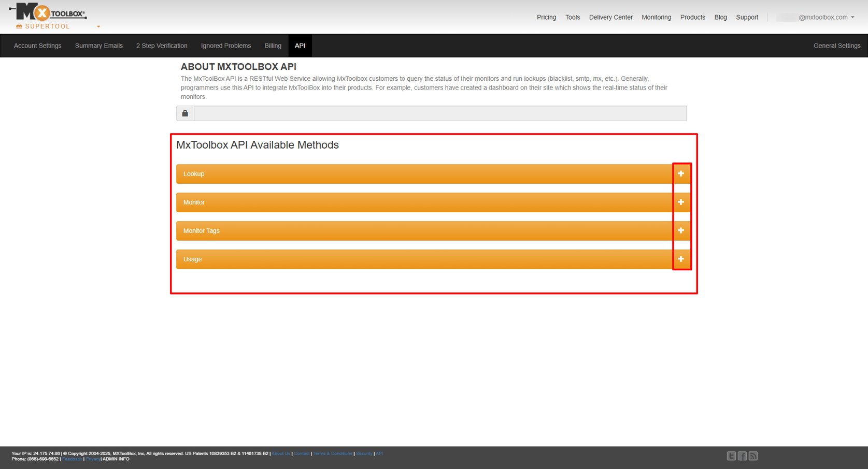868x469 pixels.
Task: Click the Feedback link in the footer
Action: [x=72, y=459]
